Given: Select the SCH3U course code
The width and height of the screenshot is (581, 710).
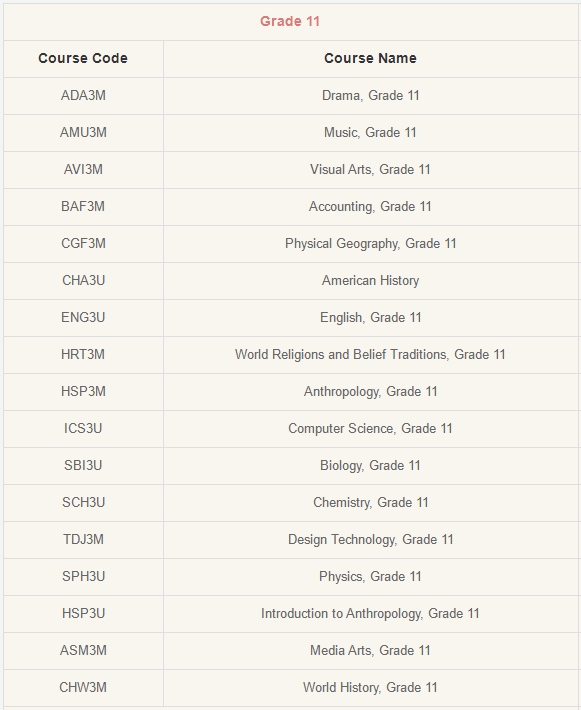Looking at the screenshot, I should click(x=83, y=503).
